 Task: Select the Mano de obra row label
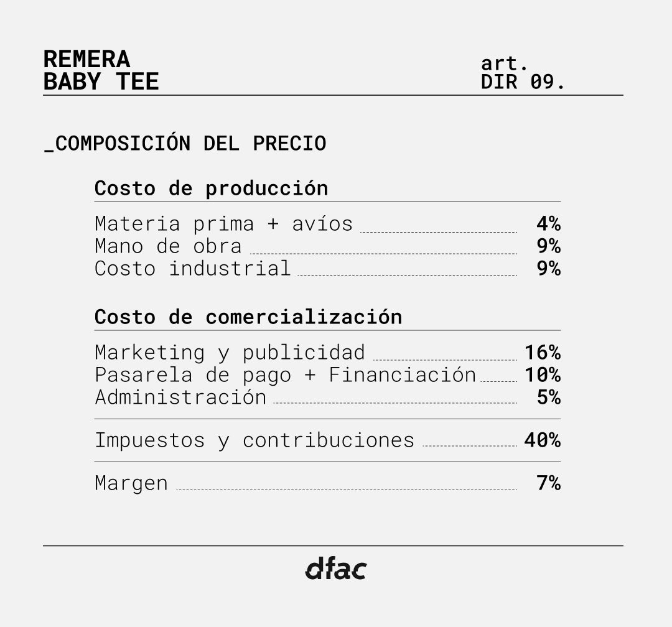tap(168, 246)
